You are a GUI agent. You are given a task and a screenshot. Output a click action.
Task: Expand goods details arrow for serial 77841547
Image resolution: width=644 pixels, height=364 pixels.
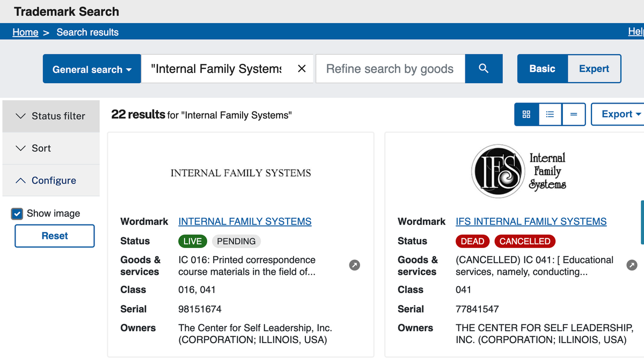tap(632, 265)
